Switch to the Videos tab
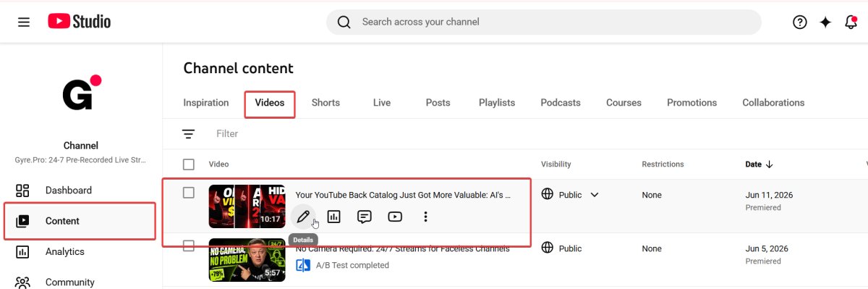Image resolution: width=868 pixels, height=289 pixels. pos(270,103)
